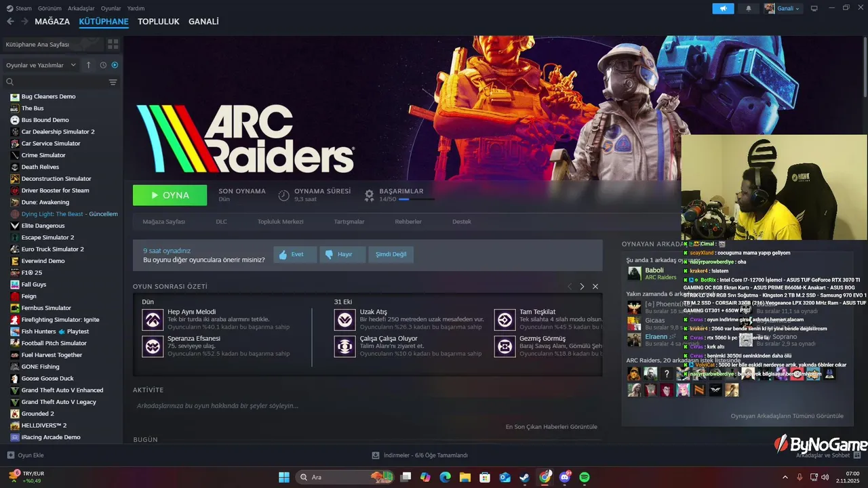Open Baboli friend avatar
The width and height of the screenshot is (868, 488).
[634, 273]
